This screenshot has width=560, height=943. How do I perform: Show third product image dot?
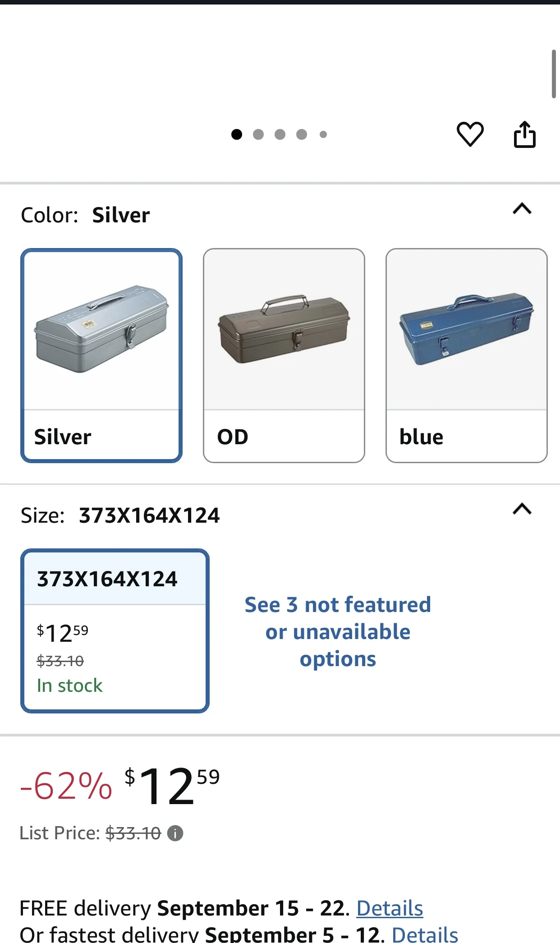(x=280, y=134)
